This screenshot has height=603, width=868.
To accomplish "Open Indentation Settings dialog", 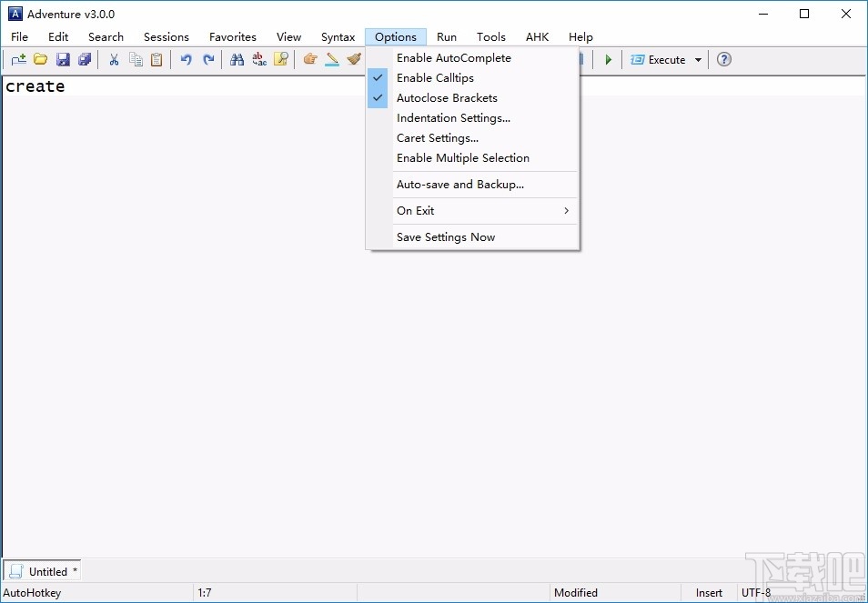I will [473, 118].
